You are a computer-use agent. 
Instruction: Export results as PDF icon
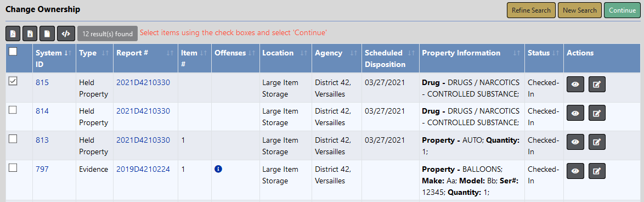tap(13, 33)
